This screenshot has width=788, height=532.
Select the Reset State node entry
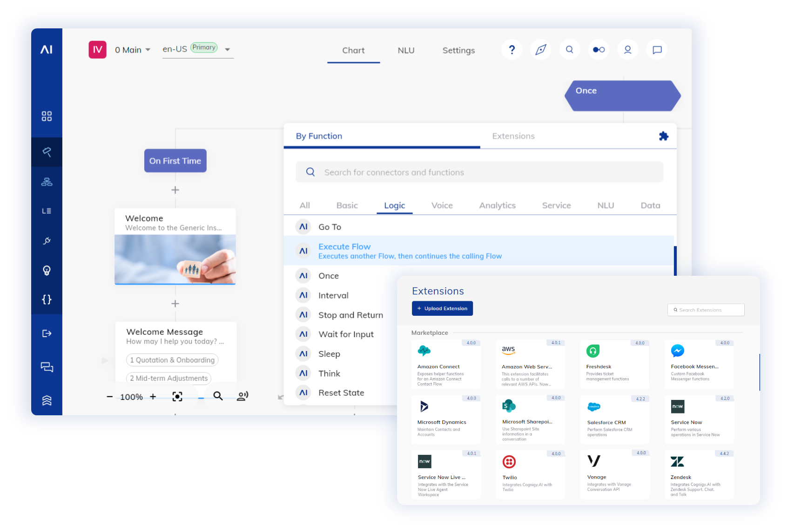coord(341,392)
